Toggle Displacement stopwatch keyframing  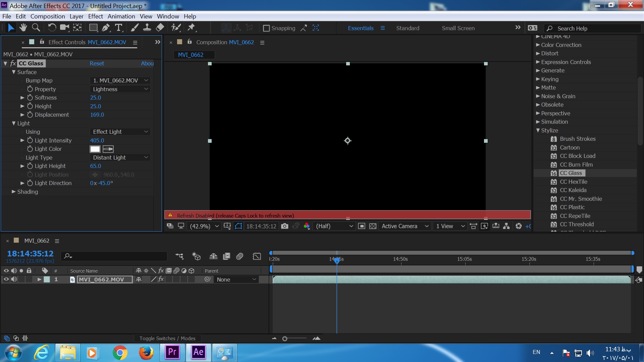tap(30, 115)
